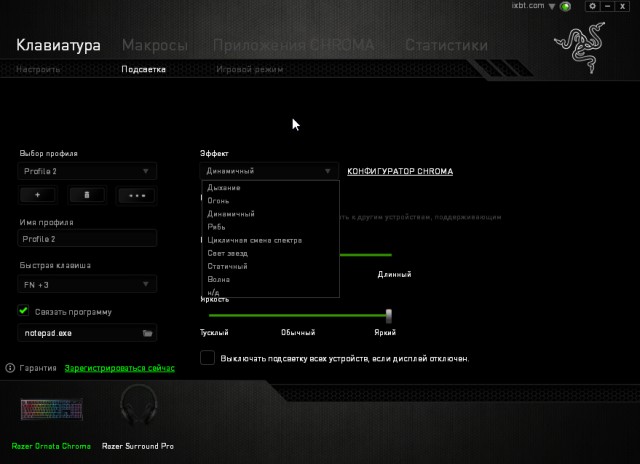Choose Огонь from the effect list
Screen dimensions: 640x464
pos(217,201)
